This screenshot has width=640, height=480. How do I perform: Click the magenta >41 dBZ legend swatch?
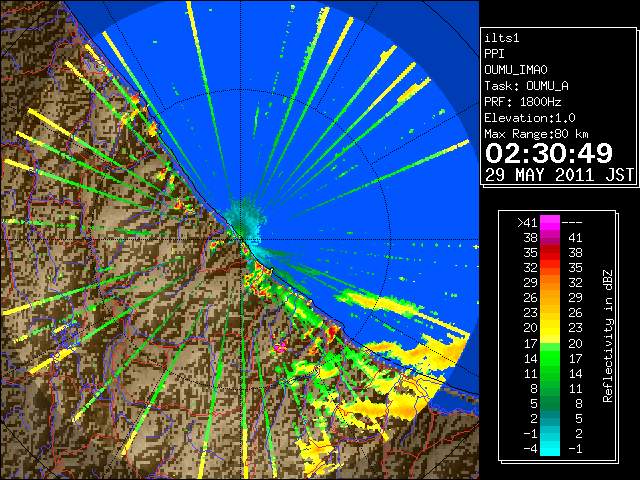[x=550, y=222]
